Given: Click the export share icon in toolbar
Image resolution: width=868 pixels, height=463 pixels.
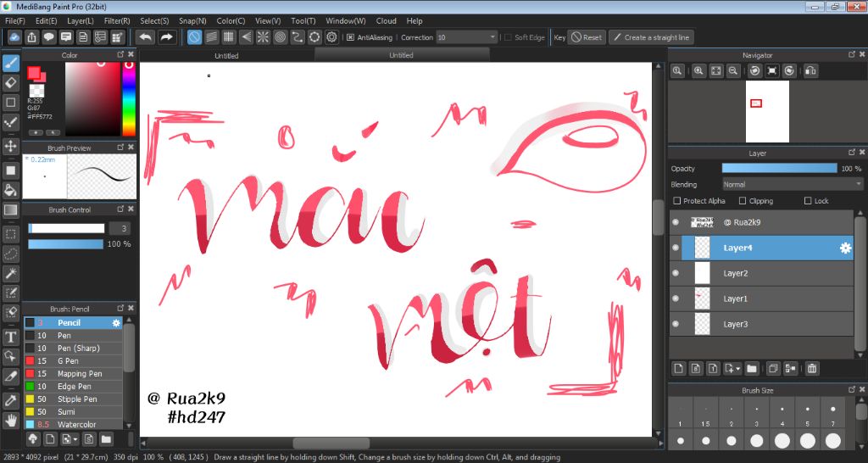Looking at the screenshot, I should pyautogui.click(x=31, y=37).
